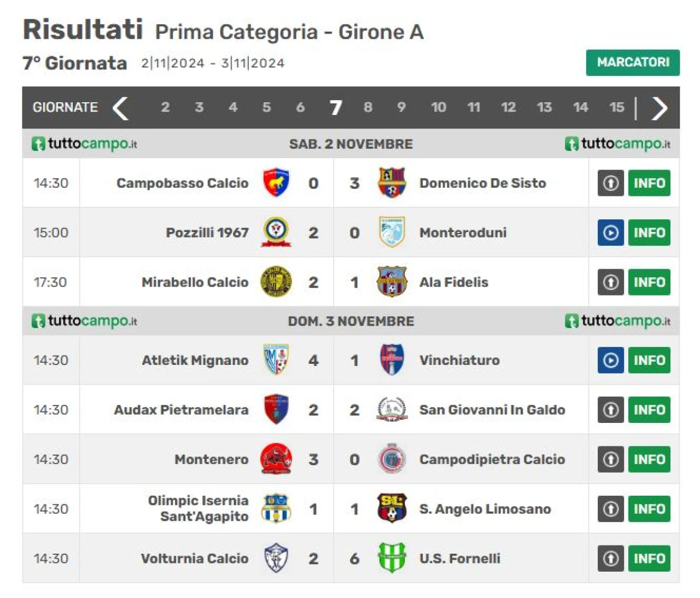Select giornata 6 in the round bar
Screen dimensions: 700x598
[300, 107]
